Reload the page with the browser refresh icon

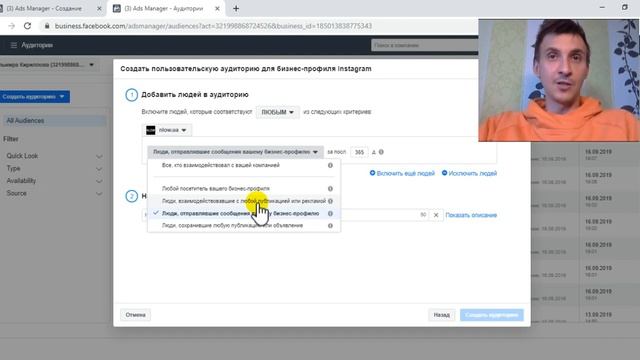(27, 26)
